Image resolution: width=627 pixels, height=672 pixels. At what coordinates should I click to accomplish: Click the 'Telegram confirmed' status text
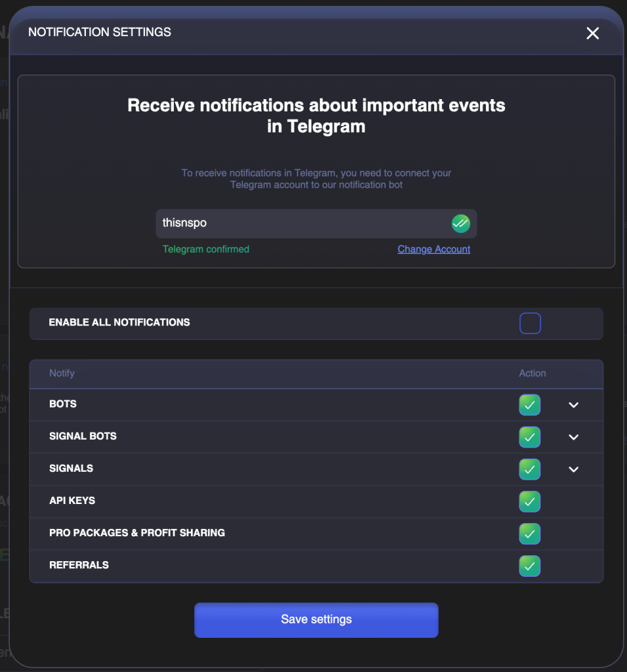[206, 249]
